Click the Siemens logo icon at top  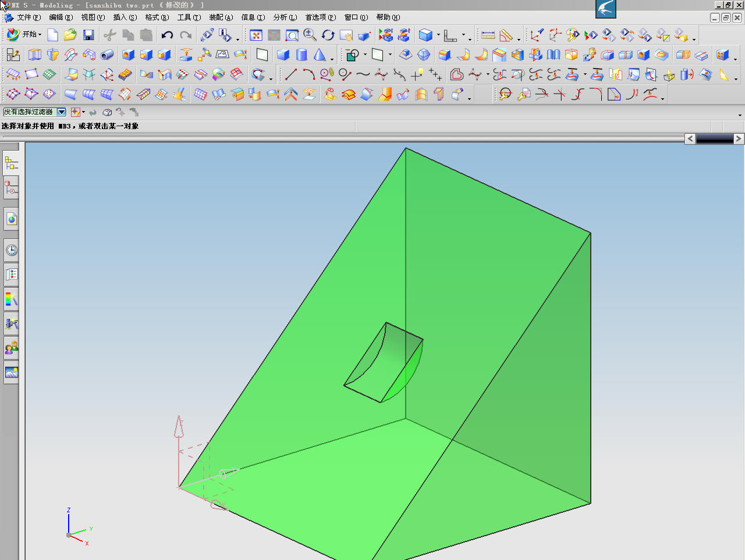[x=606, y=9]
